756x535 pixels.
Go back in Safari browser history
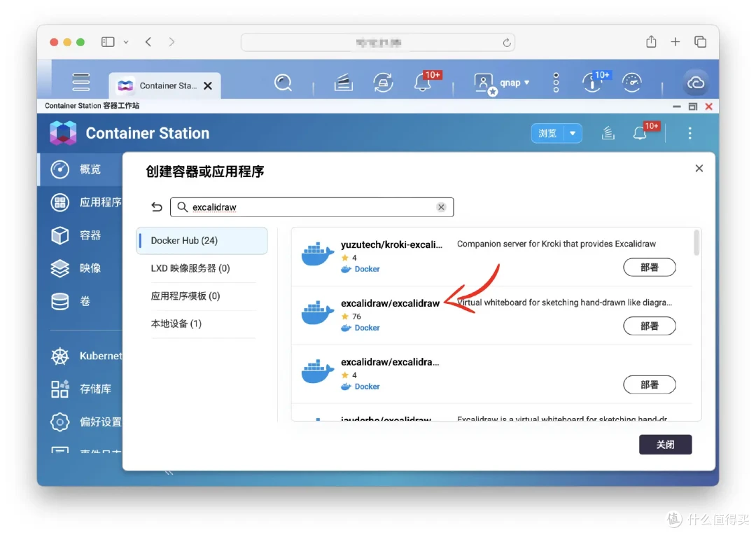pyautogui.click(x=148, y=42)
